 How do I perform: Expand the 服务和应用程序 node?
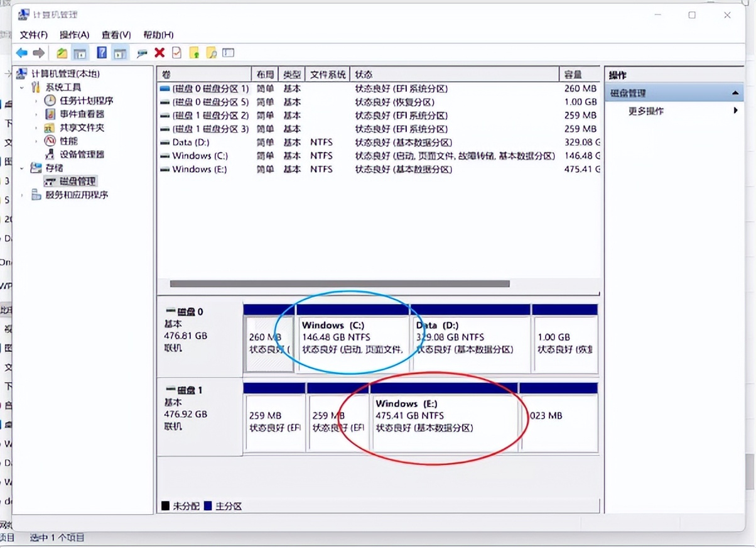pos(22,195)
